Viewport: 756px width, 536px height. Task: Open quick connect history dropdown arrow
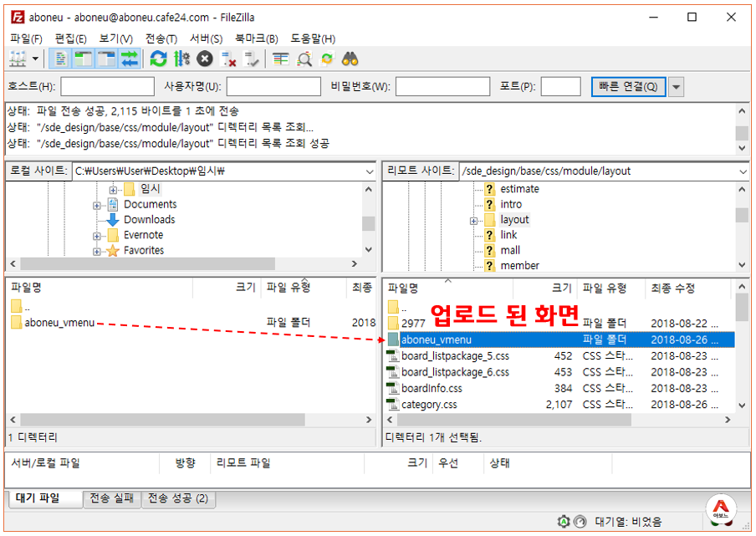(x=676, y=87)
